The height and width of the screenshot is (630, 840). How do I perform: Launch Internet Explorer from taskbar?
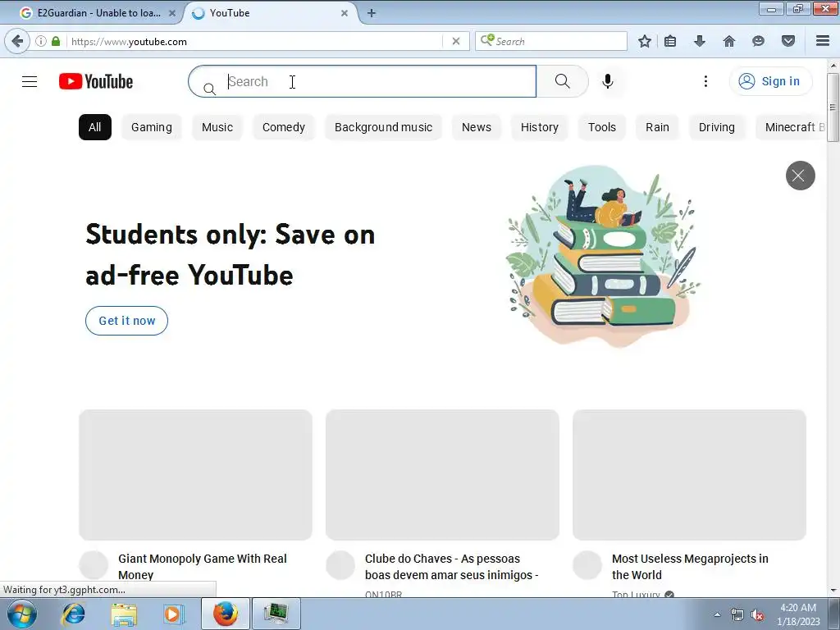click(73, 614)
